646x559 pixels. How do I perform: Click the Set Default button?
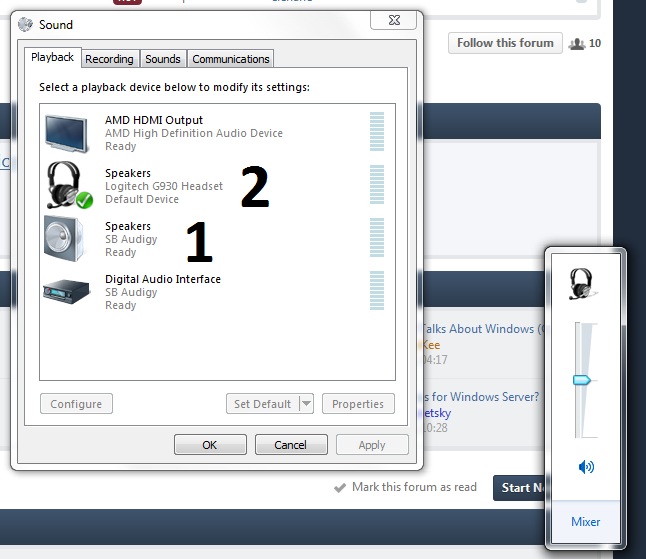[x=262, y=404]
